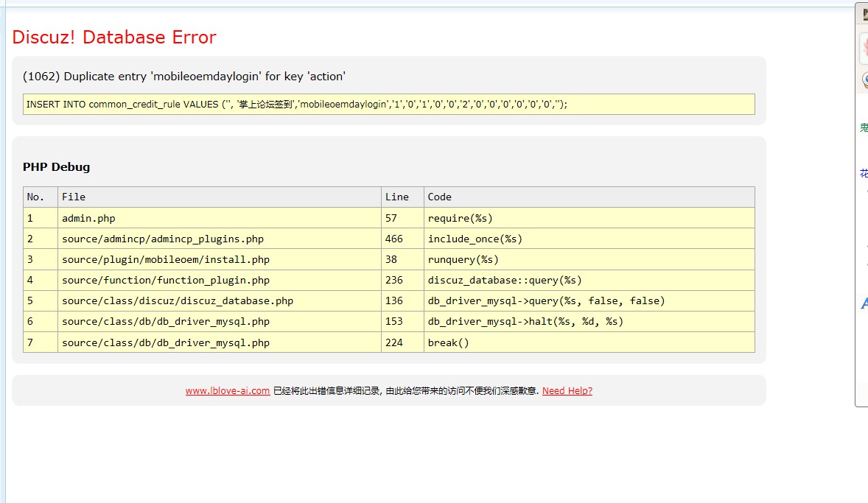Click db_driver_mysql.php cell in row 7

point(220,342)
